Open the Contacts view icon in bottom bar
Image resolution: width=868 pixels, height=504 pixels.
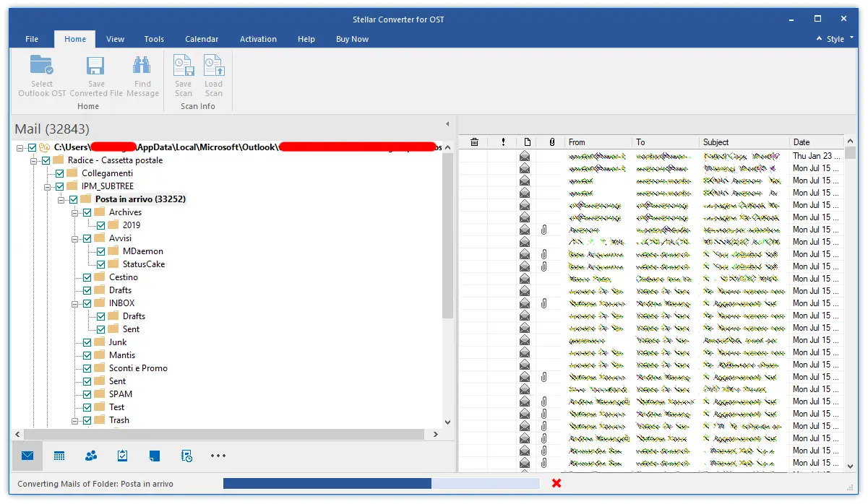pyautogui.click(x=91, y=456)
